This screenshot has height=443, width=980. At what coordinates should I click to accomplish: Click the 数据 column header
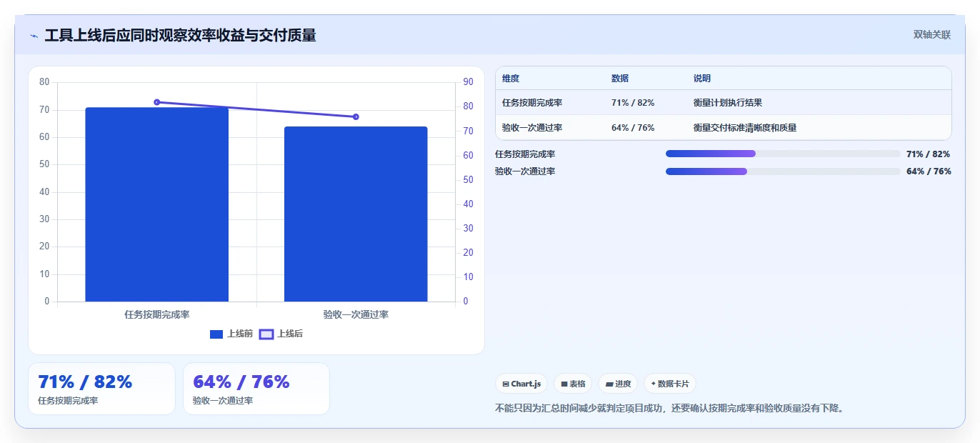(x=620, y=79)
